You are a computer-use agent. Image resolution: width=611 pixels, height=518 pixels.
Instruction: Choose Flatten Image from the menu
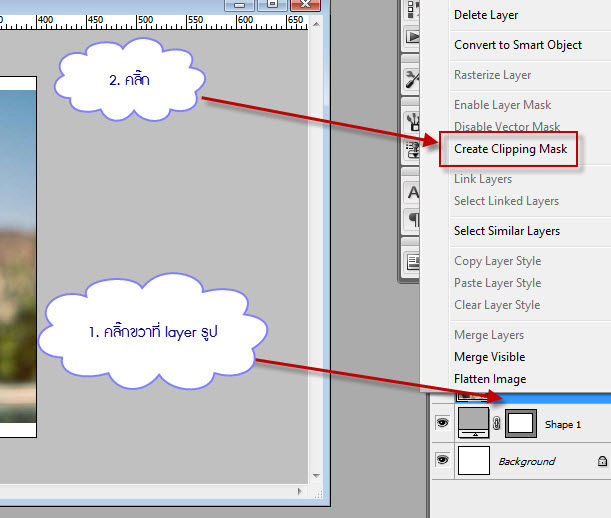[490, 379]
